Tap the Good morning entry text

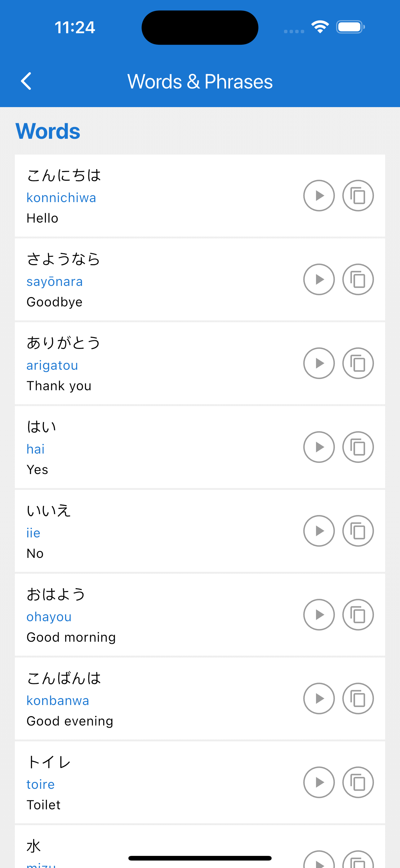(x=71, y=637)
